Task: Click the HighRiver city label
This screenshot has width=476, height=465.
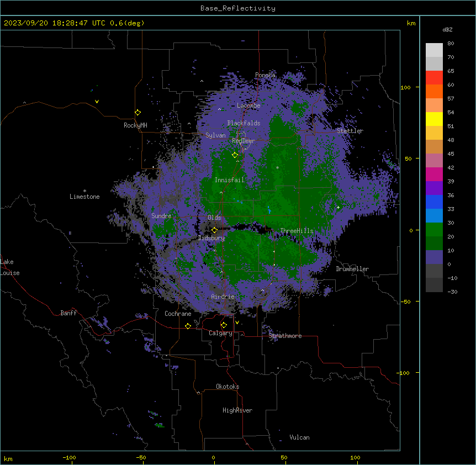Action: coord(237,410)
